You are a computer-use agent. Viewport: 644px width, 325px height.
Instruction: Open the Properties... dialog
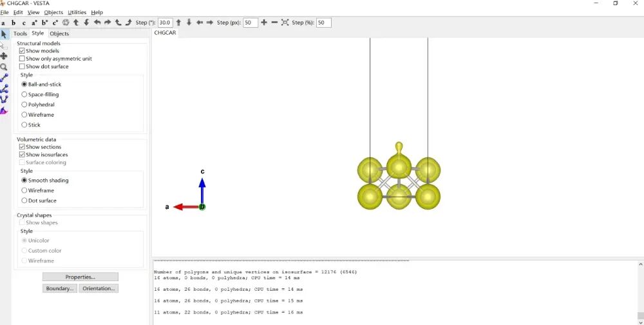pyautogui.click(x=80, y=277)
